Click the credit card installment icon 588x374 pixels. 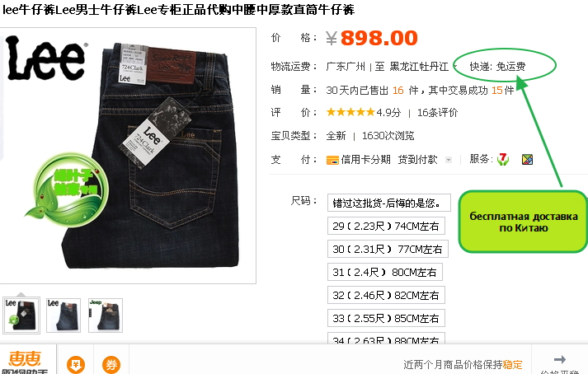tap(332, 160)
